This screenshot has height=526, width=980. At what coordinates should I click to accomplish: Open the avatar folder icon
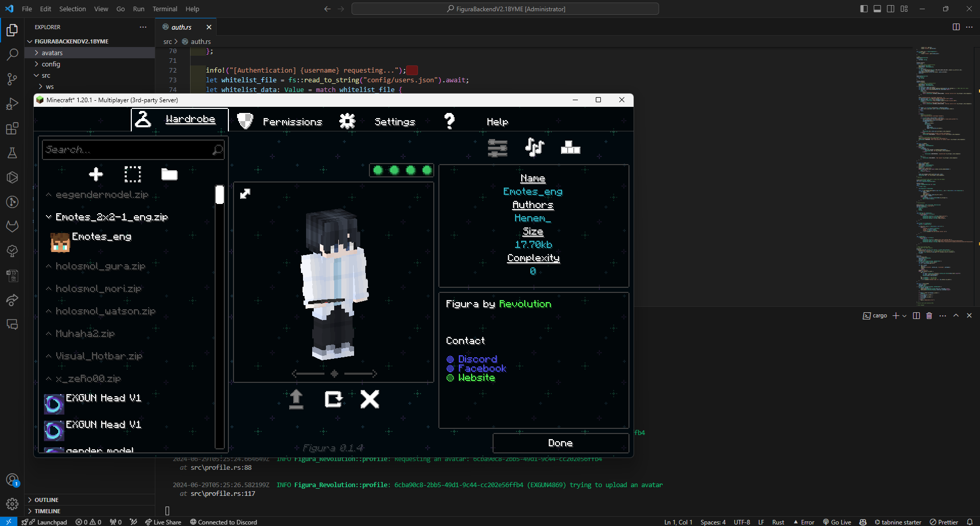pyautogui.click(x=169, y=174)
